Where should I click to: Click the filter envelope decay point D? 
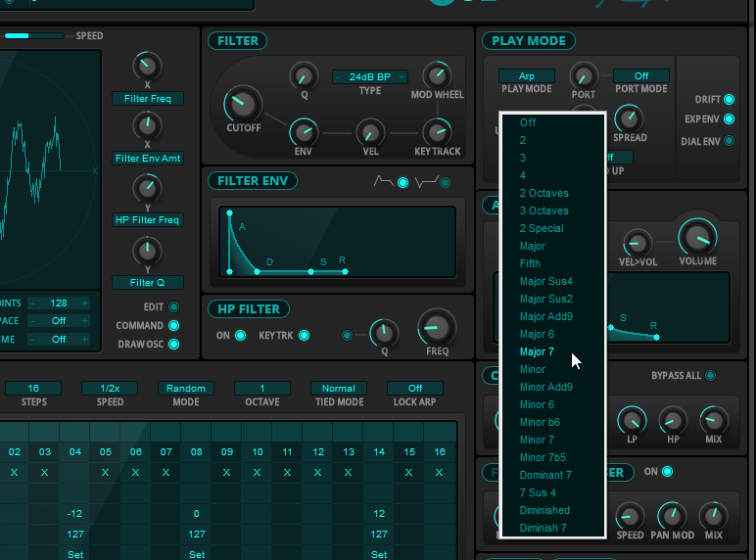pyautogui.click(x=257, y=272)
